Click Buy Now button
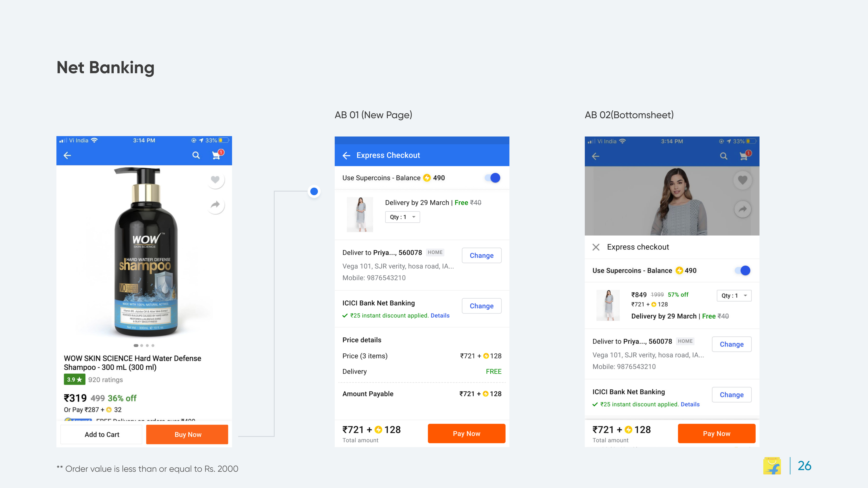 (x=187, y=434)
